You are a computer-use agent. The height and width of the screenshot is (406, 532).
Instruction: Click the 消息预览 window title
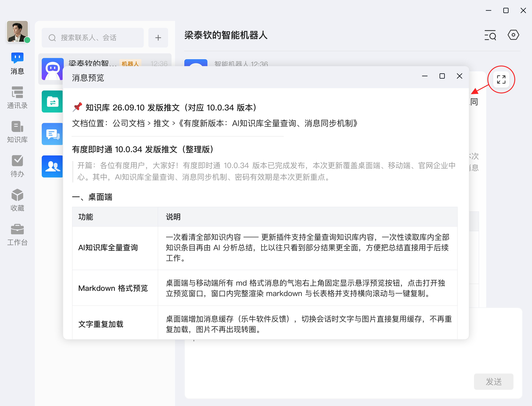pos(88,78)
